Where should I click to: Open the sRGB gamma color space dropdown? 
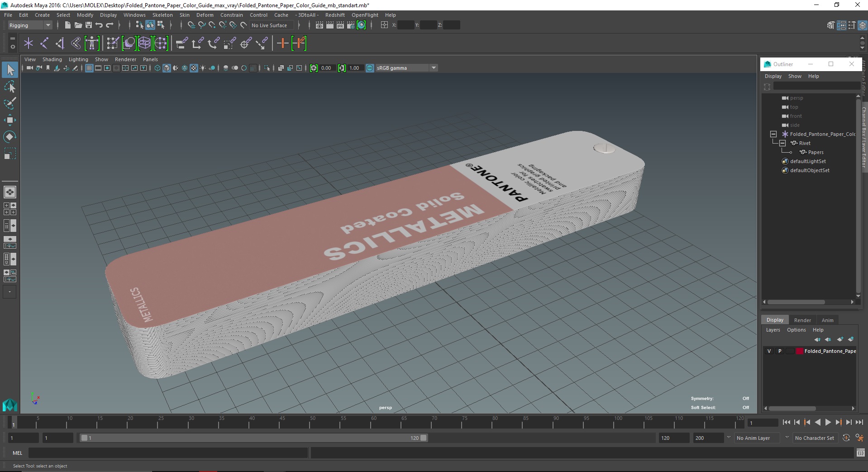point(406,68)
